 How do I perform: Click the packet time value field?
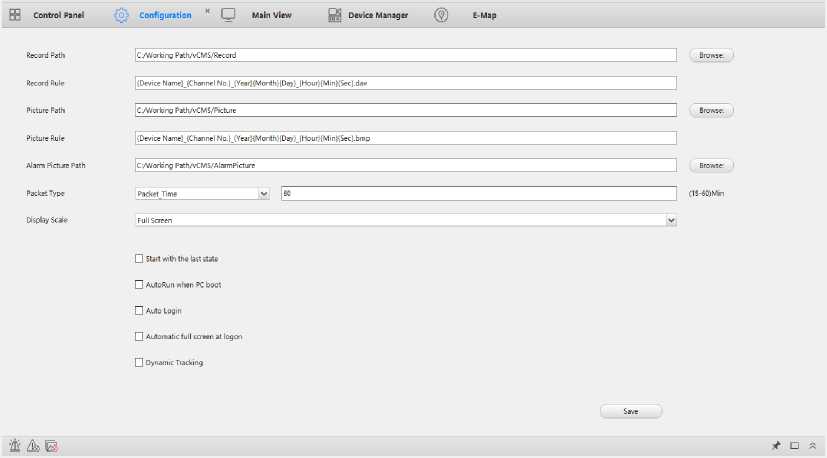pyautogui.click(x=479, y=193)
